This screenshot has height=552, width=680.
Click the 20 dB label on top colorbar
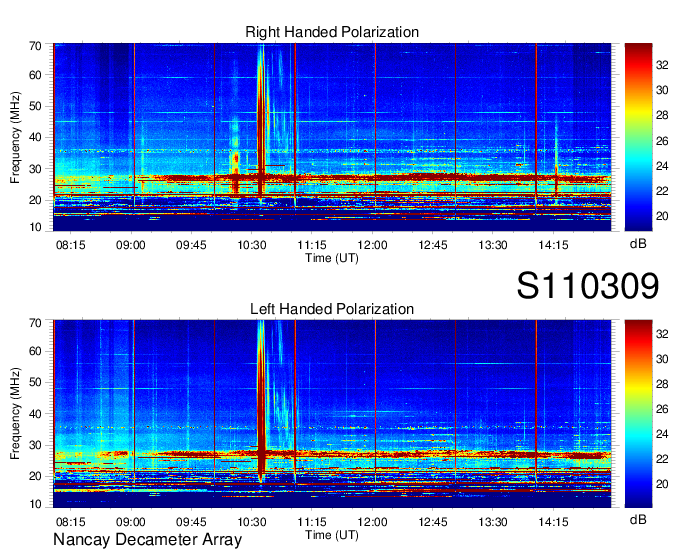point(662,216)
